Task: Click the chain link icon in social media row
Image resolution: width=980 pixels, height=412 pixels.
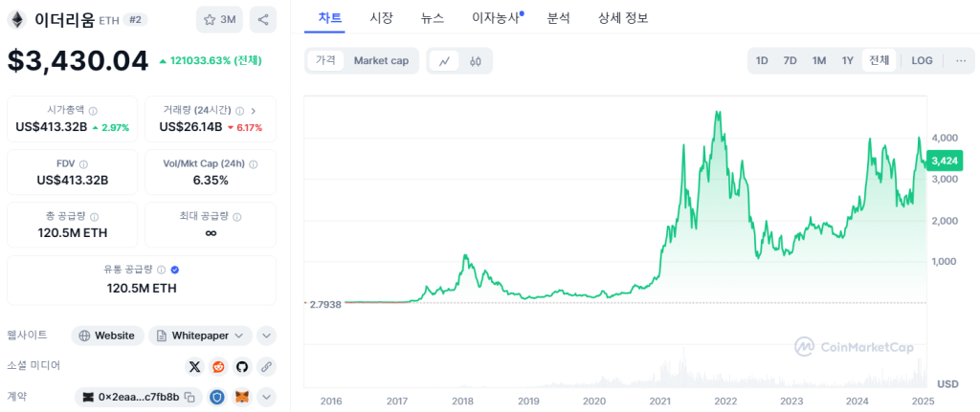Action: (x=266, y=366)
